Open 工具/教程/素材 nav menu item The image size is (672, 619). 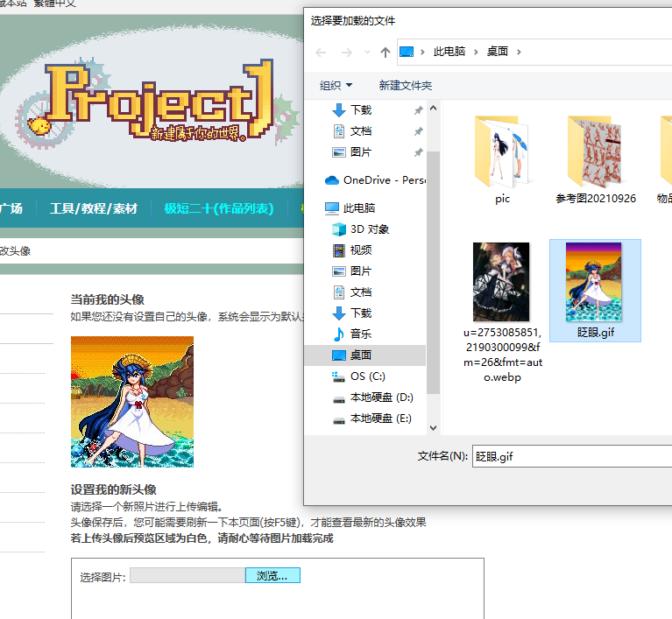coord(94,208)
